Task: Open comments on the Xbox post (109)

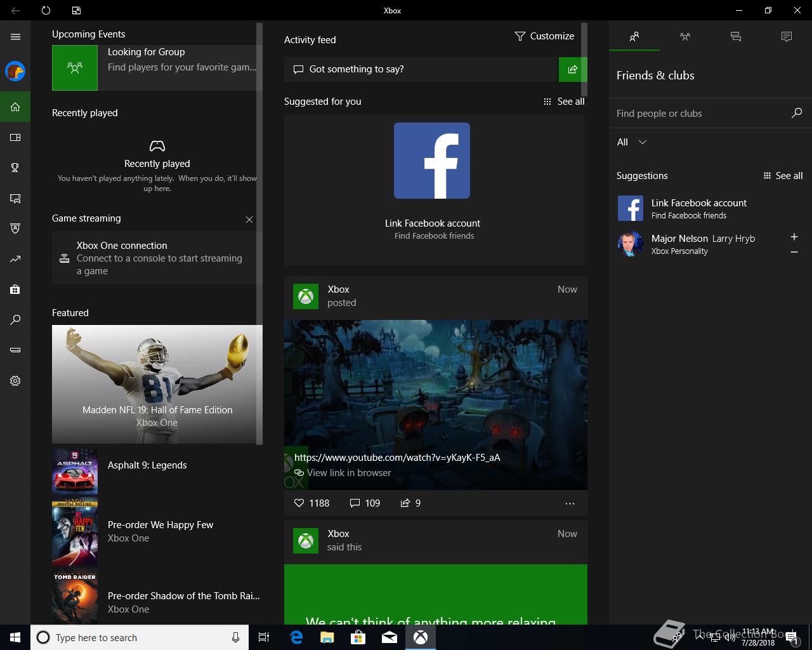Action: 365,503
